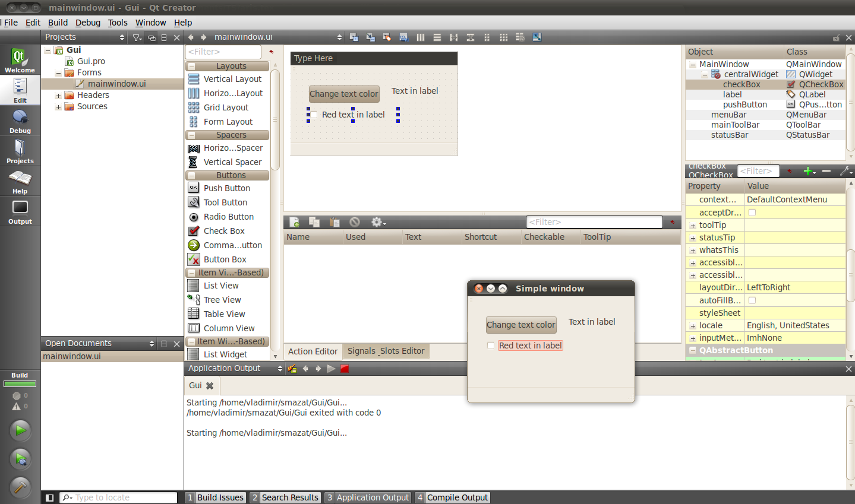Open the Output mode in sidebar
The width and height of the screenshot is (855, 504).
point(20,212)
